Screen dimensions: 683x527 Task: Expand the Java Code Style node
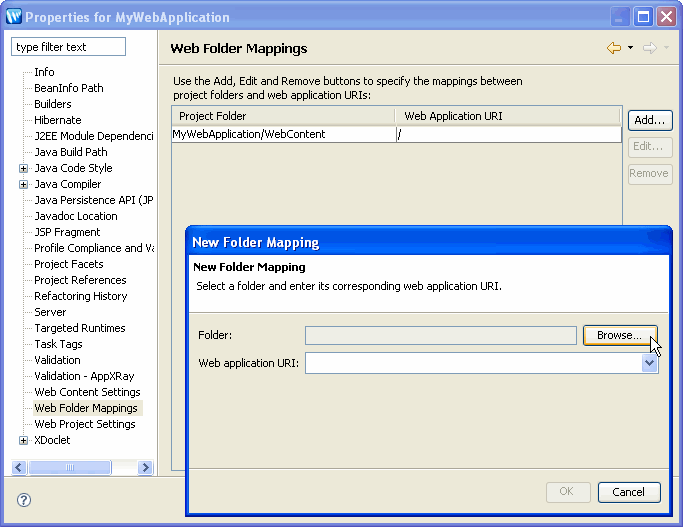(24, 169)
